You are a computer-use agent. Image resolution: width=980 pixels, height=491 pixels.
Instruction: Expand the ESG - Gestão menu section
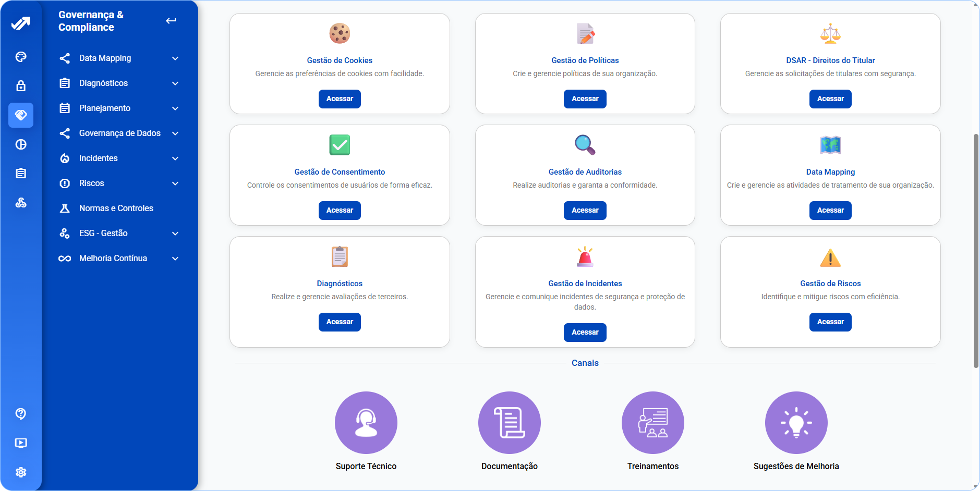(119, 233)
